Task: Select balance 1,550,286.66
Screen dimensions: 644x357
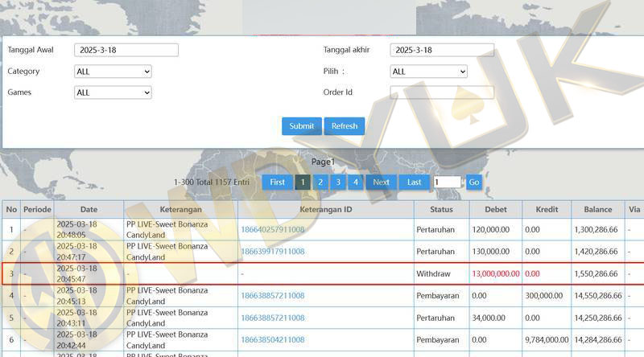Action: (x=596, y=273)
